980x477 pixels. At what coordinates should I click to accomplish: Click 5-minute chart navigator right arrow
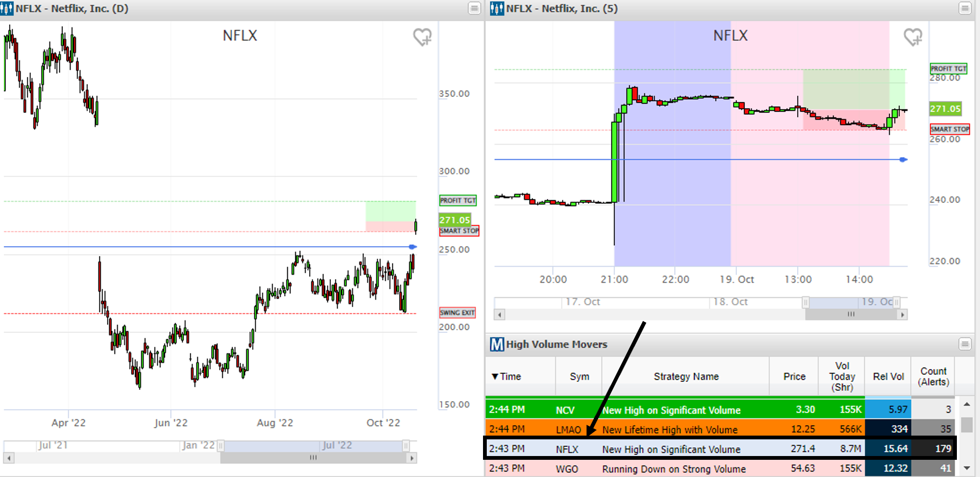coord(903,315)
